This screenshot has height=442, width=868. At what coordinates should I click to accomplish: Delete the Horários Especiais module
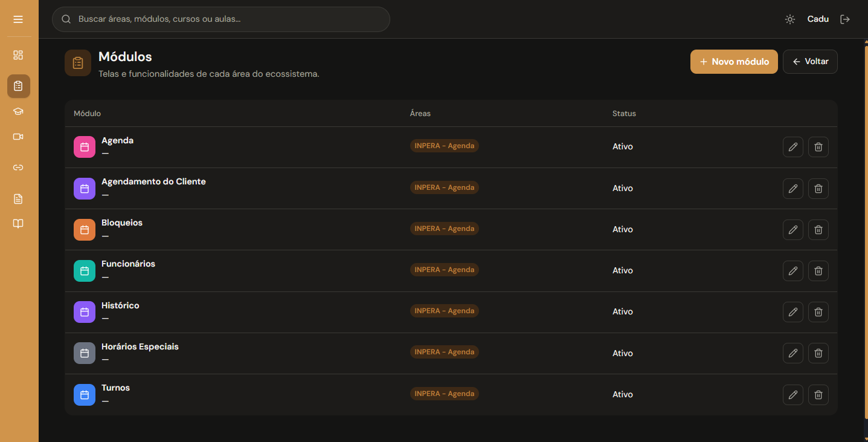click(818, 353)
